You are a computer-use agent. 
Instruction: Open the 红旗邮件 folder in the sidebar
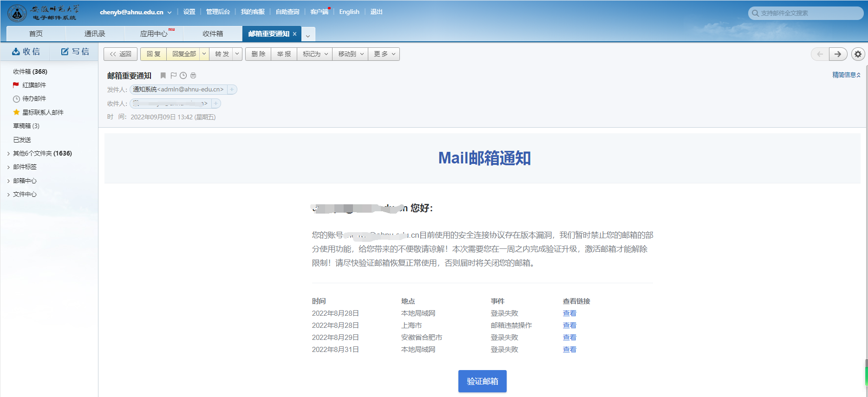pos(34,85)
